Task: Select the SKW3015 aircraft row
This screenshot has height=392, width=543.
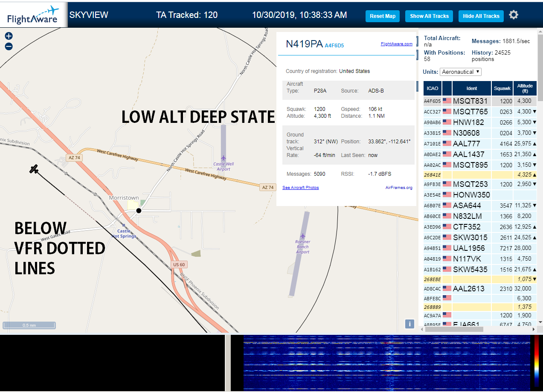Action: (x=480, y=238)
